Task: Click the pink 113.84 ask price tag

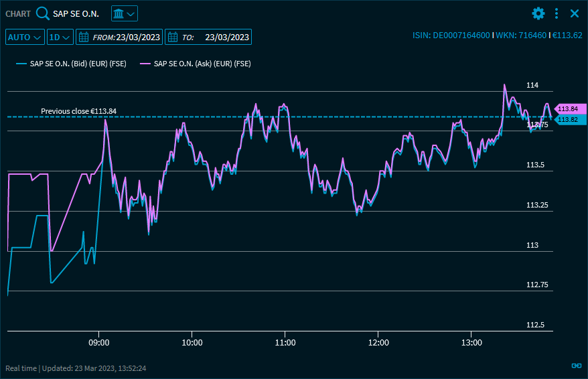Action: click(x=569, y=108)
